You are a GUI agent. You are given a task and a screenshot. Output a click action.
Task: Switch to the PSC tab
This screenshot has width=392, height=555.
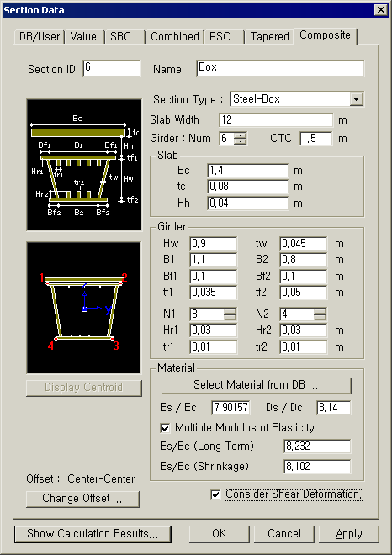220,36
